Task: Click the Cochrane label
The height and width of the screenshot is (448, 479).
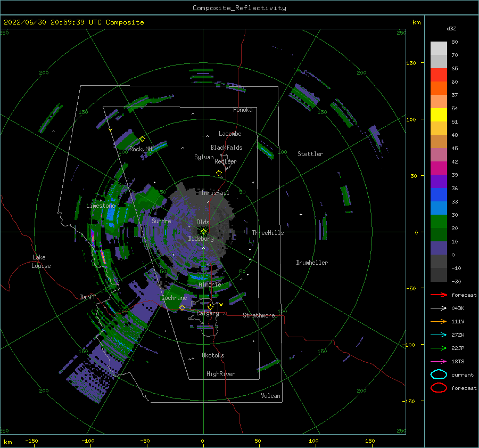Action: click(x=174, y=298)
